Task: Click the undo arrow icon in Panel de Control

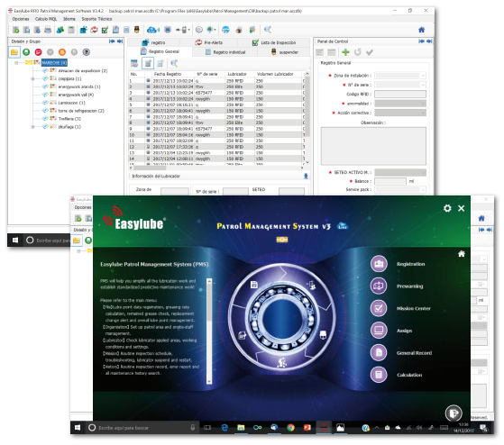Action: [x=357, y=52]
